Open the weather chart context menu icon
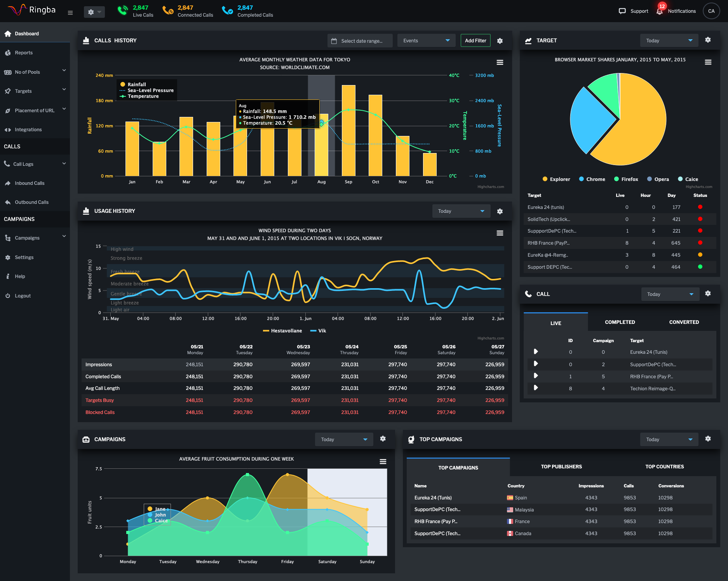 click(x=500, y=62)
